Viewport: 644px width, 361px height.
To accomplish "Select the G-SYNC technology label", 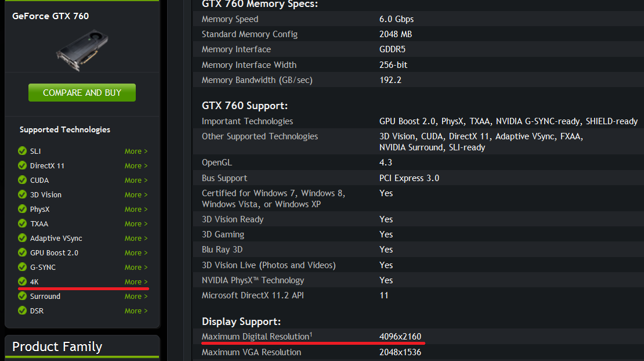I will click(43, 268).
